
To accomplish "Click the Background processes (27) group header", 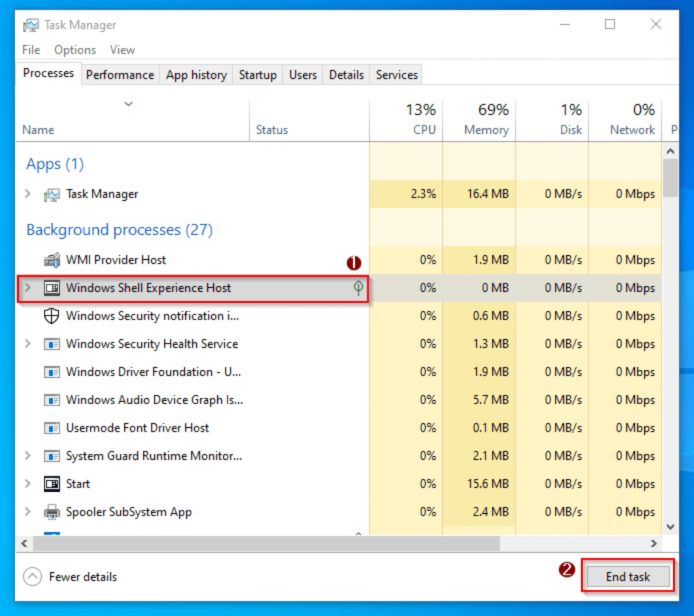I will coord(119,230).
